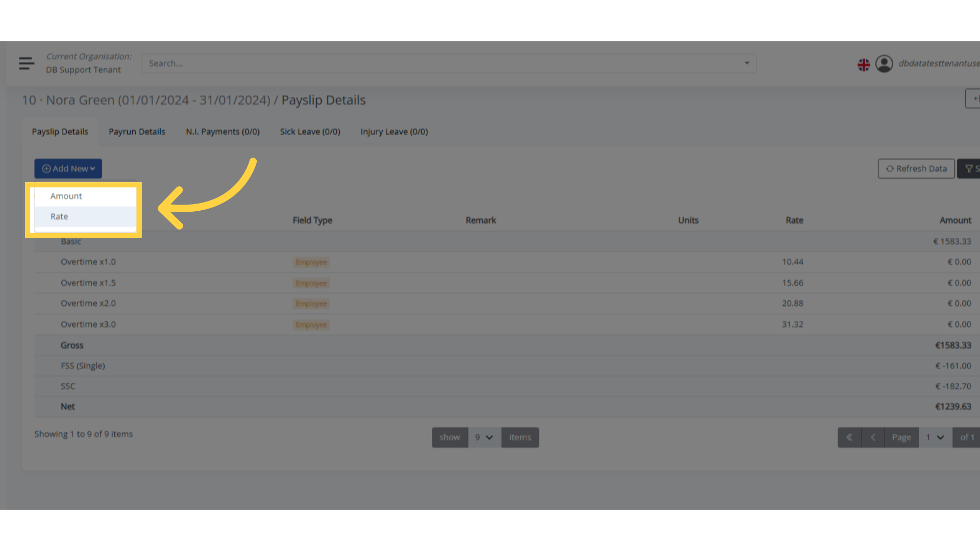Open the user profile avatar icon
The height and width of the screenshot is (551, 980).
[884, 63]
